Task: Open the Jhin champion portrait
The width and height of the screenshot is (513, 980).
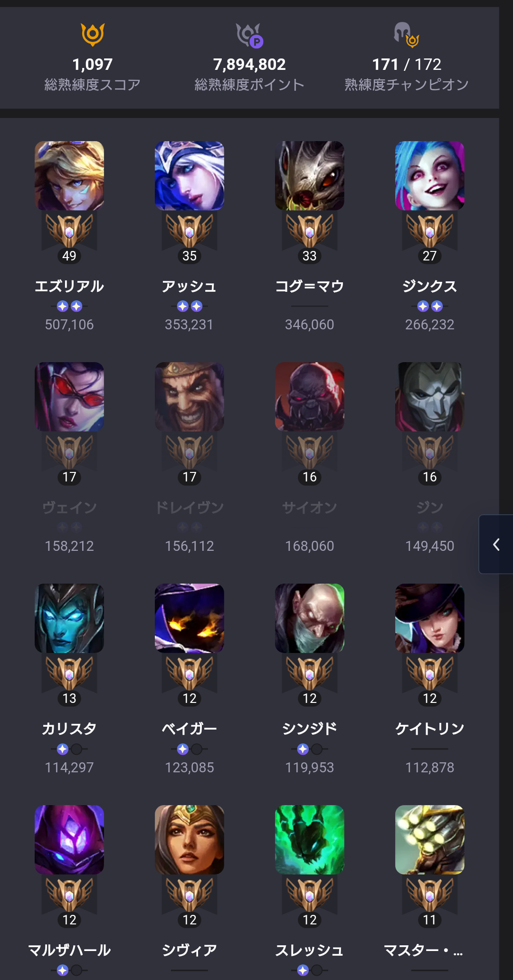Action: [x=430, y=397]
